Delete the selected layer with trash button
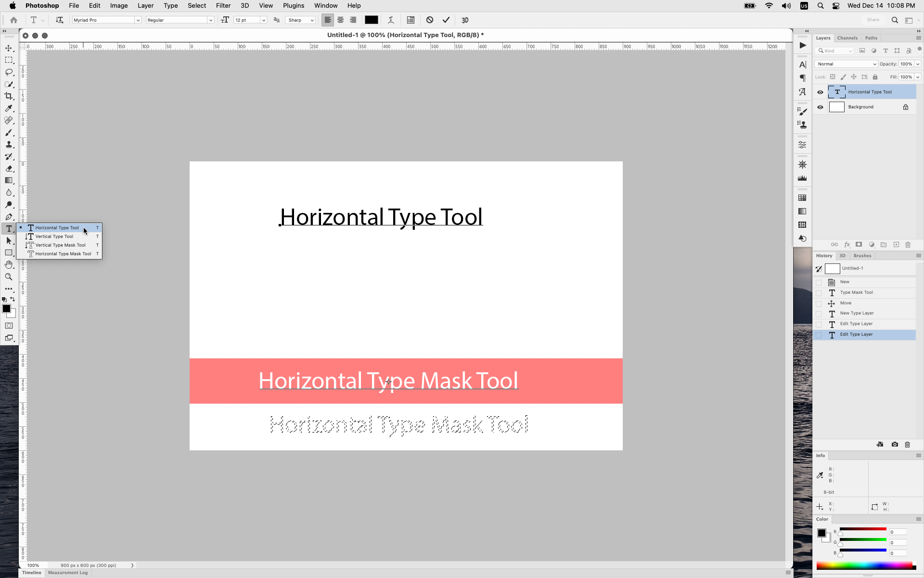924x578 pixels. [908, 245]
